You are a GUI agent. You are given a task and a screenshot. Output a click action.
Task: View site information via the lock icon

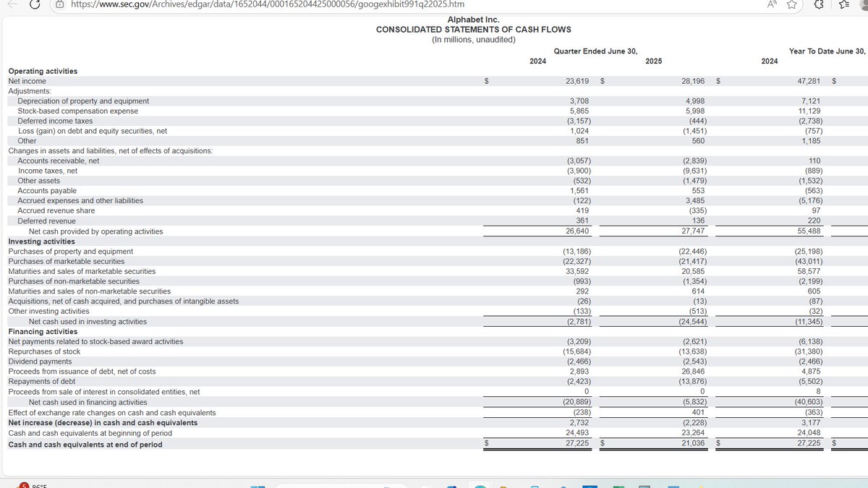click(61, 4)
